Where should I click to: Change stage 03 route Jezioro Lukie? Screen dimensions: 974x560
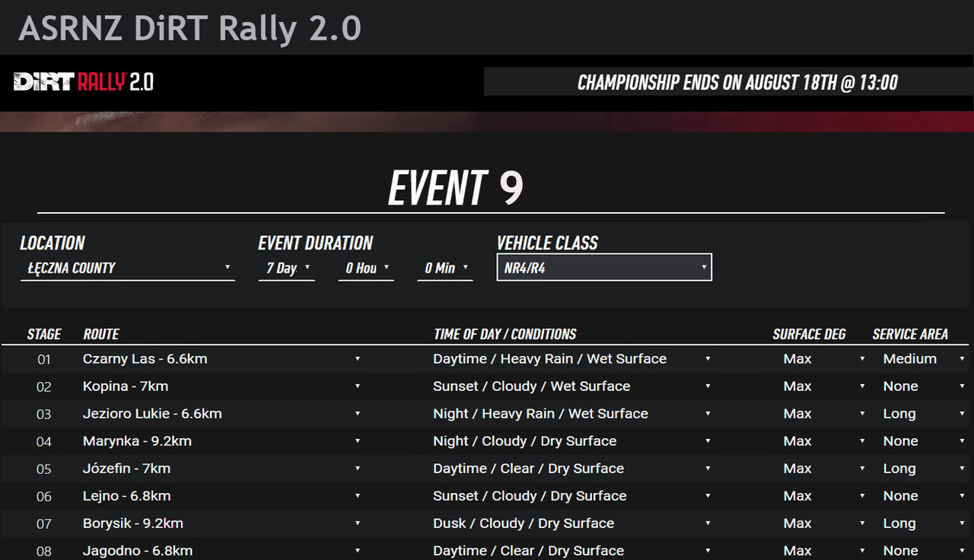coord(221,414)
